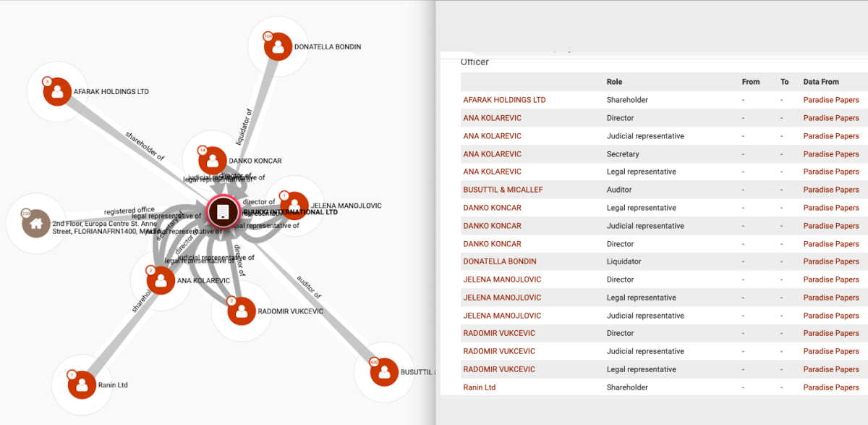This screenshot has width=868, height=425.
Task: Open Paradise Papers link for ANA KOLAREVIC Judicial representative
Action: coord(831,136)
